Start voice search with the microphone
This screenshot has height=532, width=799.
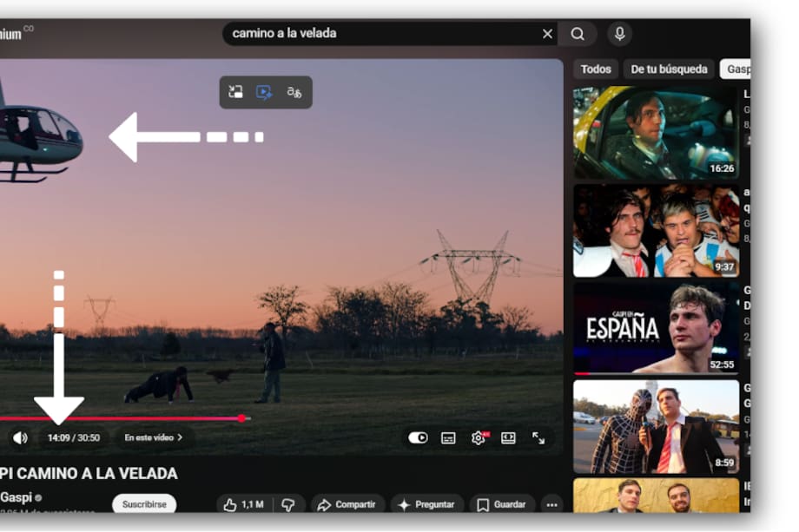click(x=619, y=34)
